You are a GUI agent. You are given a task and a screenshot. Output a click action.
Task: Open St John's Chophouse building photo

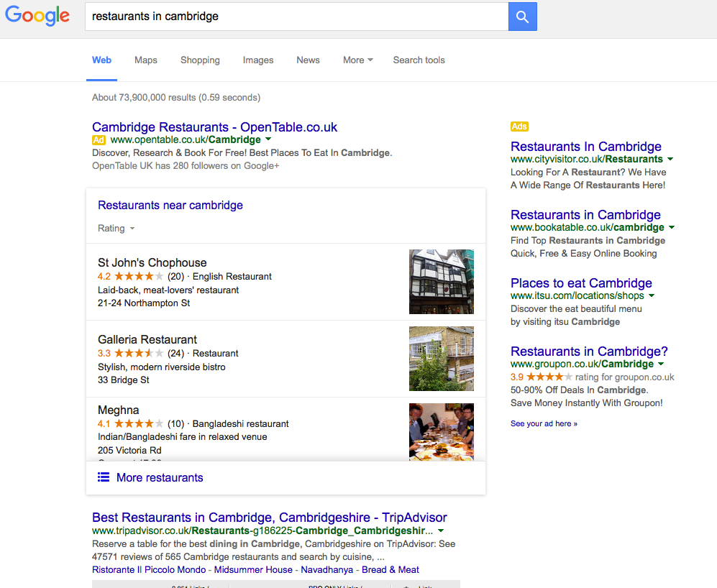[442, 282]
